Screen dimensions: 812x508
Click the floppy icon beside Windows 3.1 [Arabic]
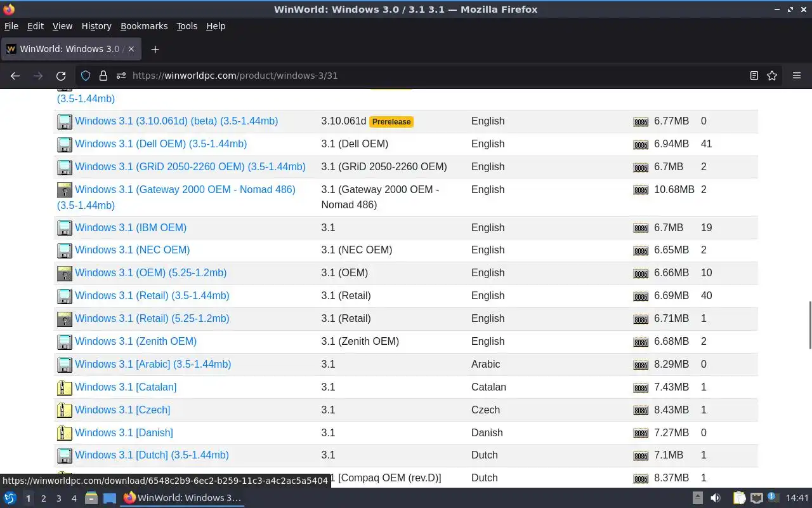(65, 365)
